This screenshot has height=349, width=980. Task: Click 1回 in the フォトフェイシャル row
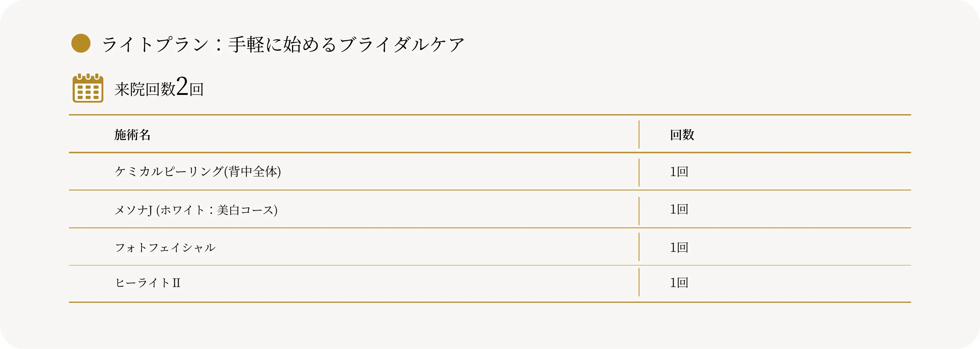(679, 248)
